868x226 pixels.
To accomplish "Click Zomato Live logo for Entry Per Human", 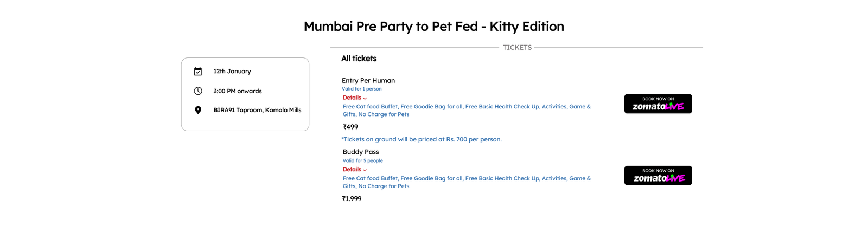I will click(x=658, y=104).
